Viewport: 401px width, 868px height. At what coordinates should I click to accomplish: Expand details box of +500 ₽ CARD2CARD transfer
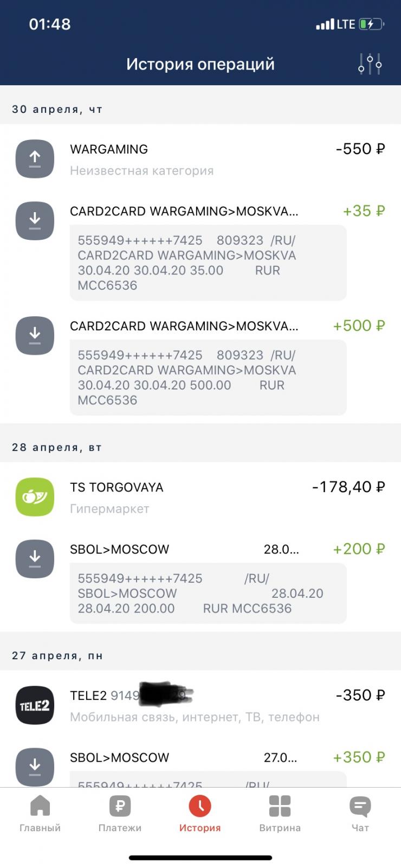pos(208,378)
